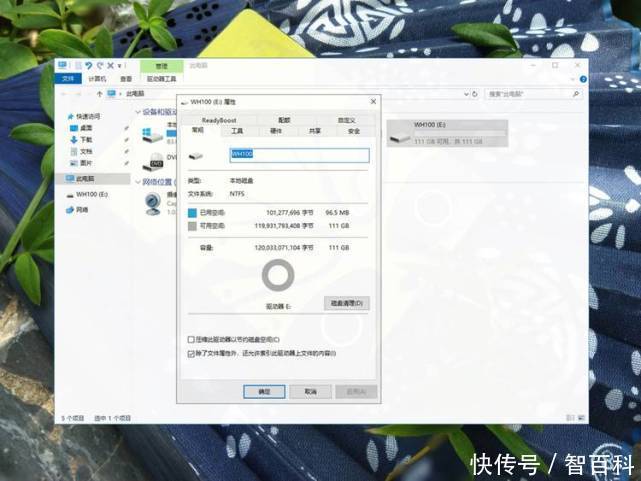Click the Delete X icon in the quick access toolbar
Image resolution: width=641 pixels, height=481 pixels.
click(x=110, y=65)
